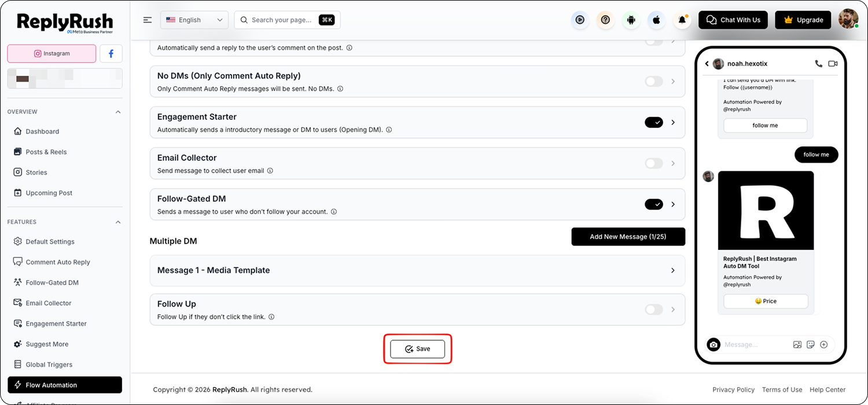Tap the video call icon in preview
The width and height of the screenshot is (868, 405).
tap(833, 64)
